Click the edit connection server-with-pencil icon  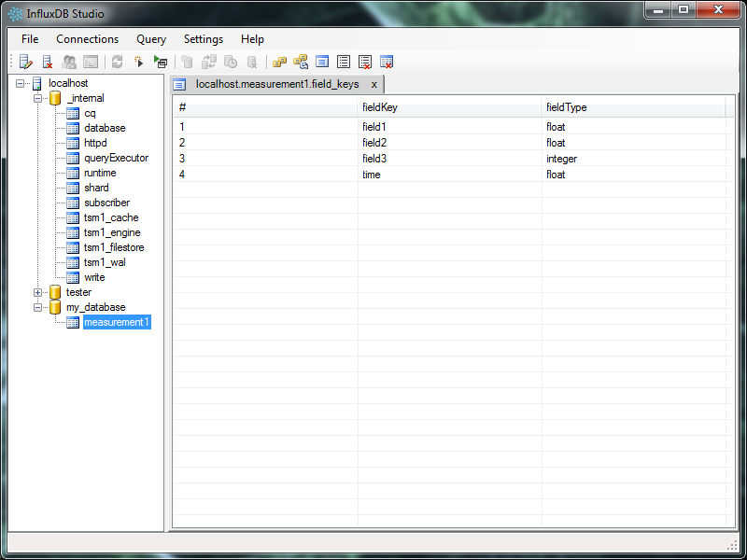26,62
